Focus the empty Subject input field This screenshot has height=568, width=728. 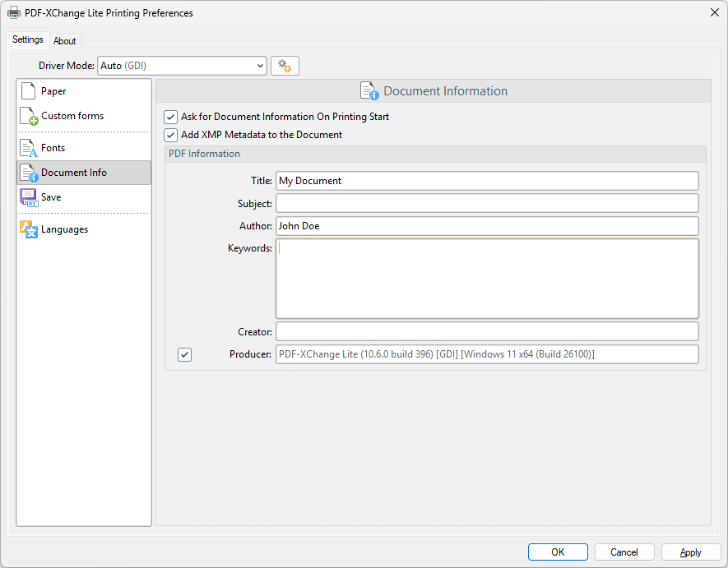point(487,203)
